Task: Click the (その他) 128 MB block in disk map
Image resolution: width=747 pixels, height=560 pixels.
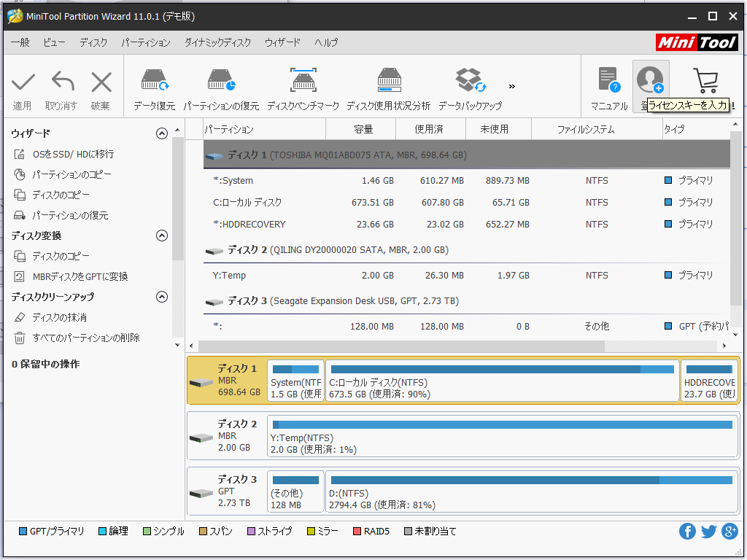Action: pyautogui.click(x=295, y=491)
